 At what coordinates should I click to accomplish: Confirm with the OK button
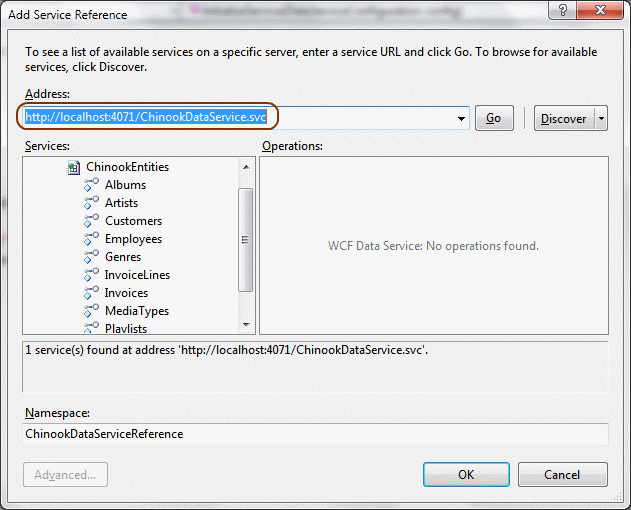coord(466,475)
